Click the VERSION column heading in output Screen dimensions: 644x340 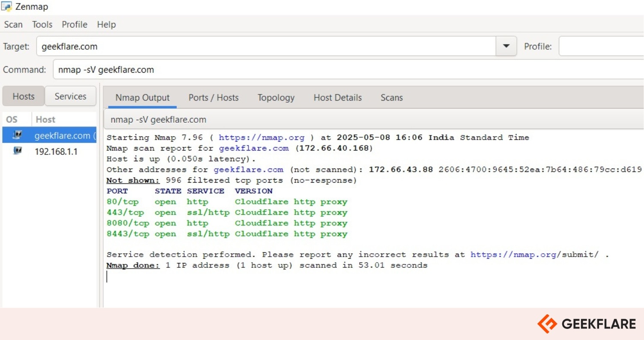pyautogui.click(x=253, y=191)
